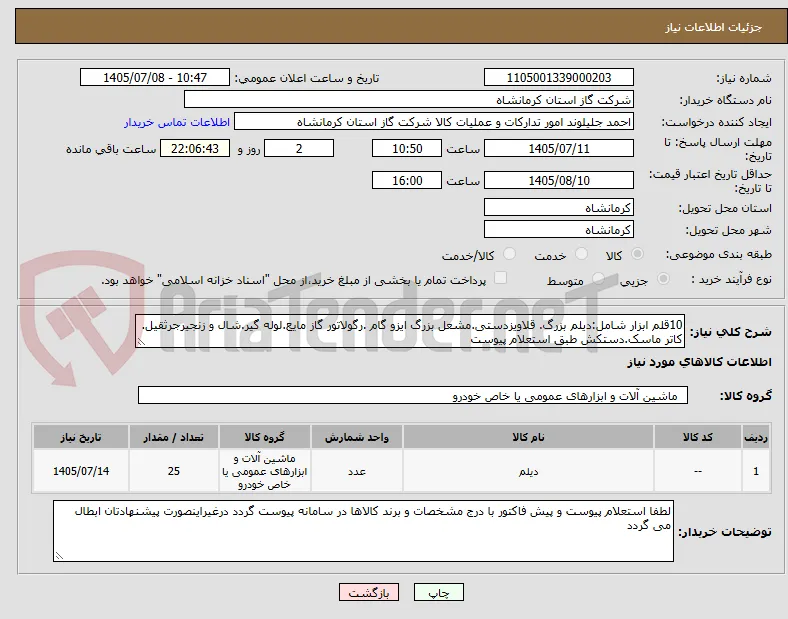Select the خدمت radio button
788x619 pixels.
(x=581, y=254)
